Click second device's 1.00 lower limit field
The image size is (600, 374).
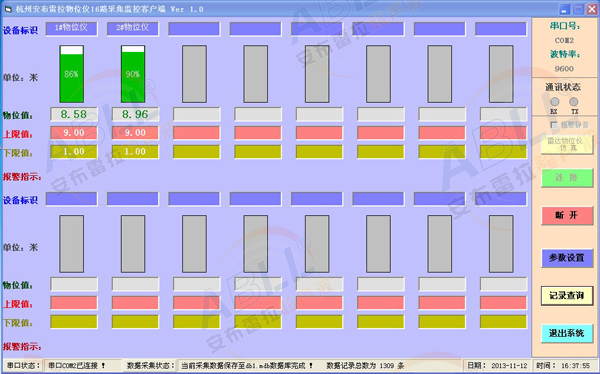click(x=135, y=152)
